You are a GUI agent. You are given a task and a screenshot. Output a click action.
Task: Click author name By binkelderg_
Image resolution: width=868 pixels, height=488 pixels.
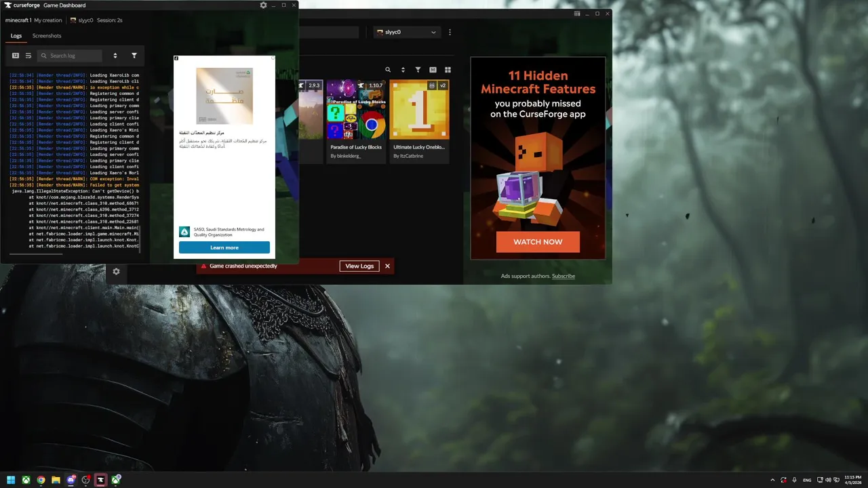[x=347, y=156]
